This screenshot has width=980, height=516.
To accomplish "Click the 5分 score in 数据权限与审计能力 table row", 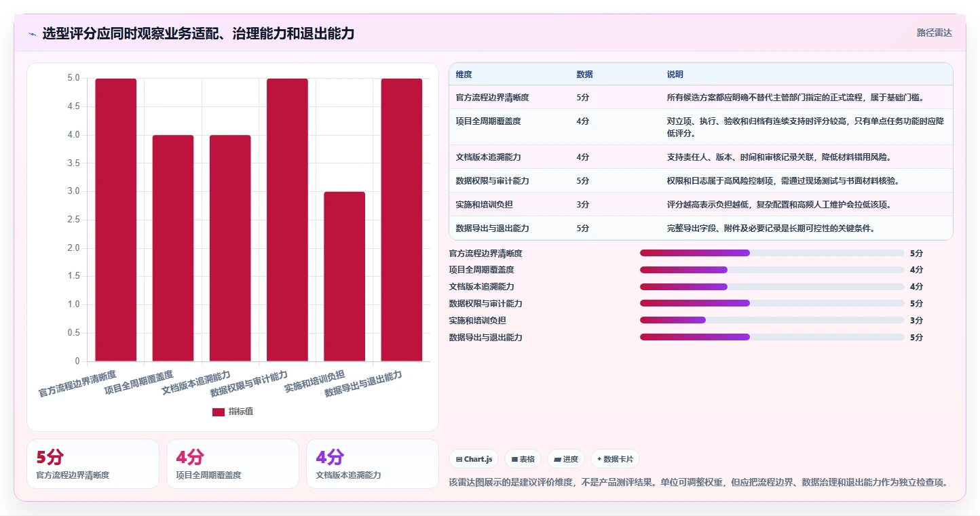I will [582, 180].
